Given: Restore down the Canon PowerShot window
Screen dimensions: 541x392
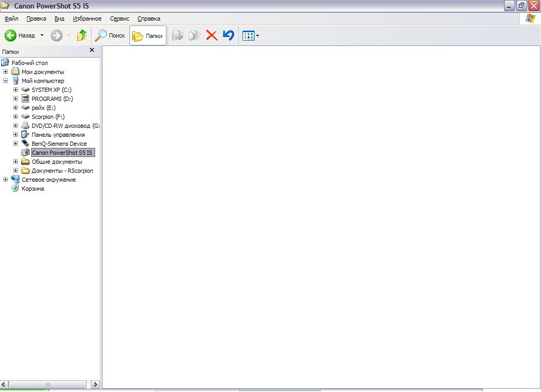Looking at the screenshot, I should 521,6.
